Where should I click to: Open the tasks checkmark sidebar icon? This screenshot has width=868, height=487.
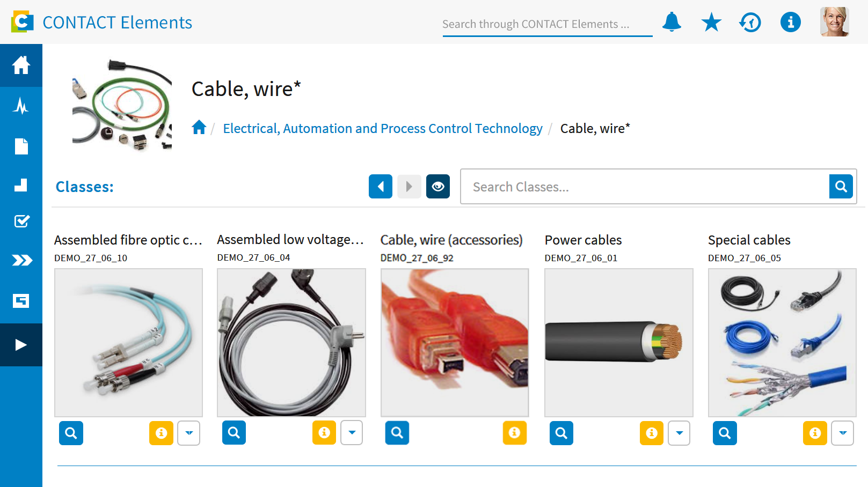pyautogui.click(x=21, y=221)
